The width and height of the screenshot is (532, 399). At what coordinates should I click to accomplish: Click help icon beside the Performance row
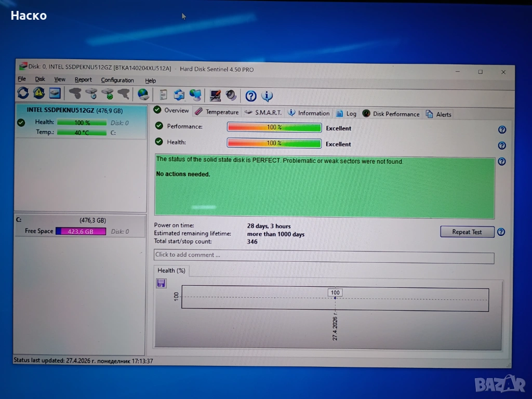point(502,130)
